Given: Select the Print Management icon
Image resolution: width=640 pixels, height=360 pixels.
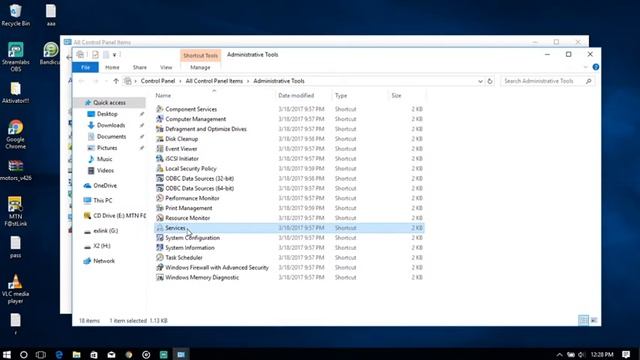Looking at the screenshot, I should point(160,208).
